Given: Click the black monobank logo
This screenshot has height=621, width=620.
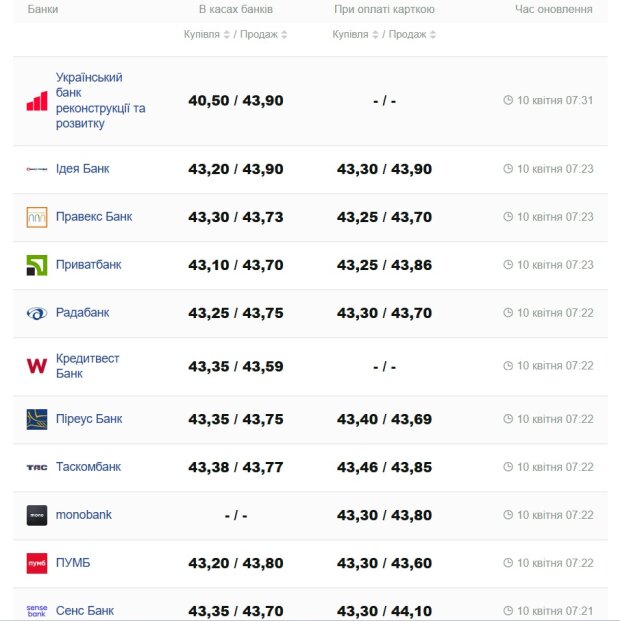Looking at the screenshot, I should [37, 515].
